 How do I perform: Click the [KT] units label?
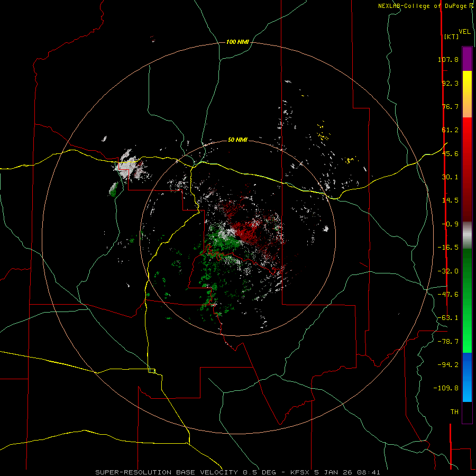pos(451,36)
